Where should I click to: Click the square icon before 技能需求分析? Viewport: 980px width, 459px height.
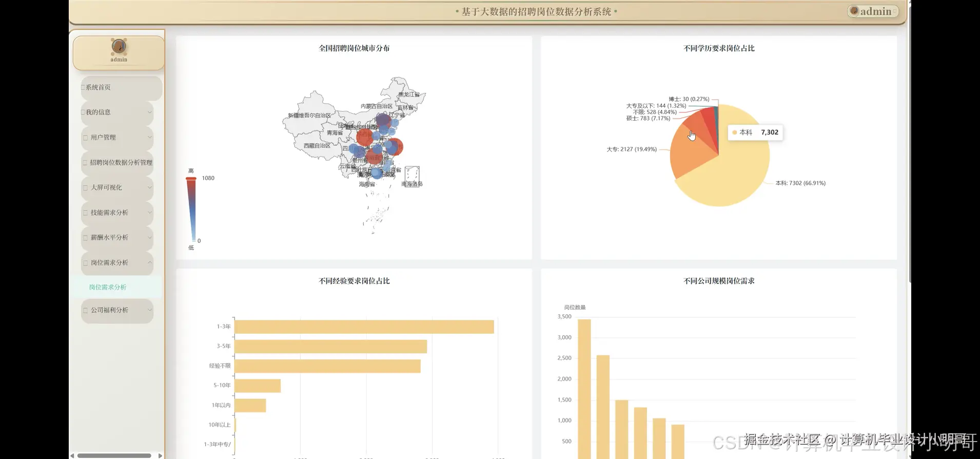point(85,213)
